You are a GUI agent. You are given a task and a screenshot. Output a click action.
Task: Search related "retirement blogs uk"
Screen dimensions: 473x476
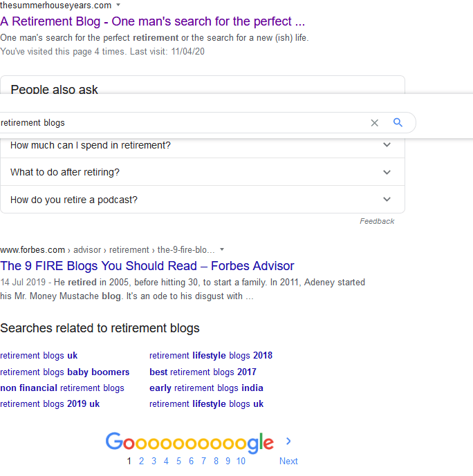click(x=39, y=356)
